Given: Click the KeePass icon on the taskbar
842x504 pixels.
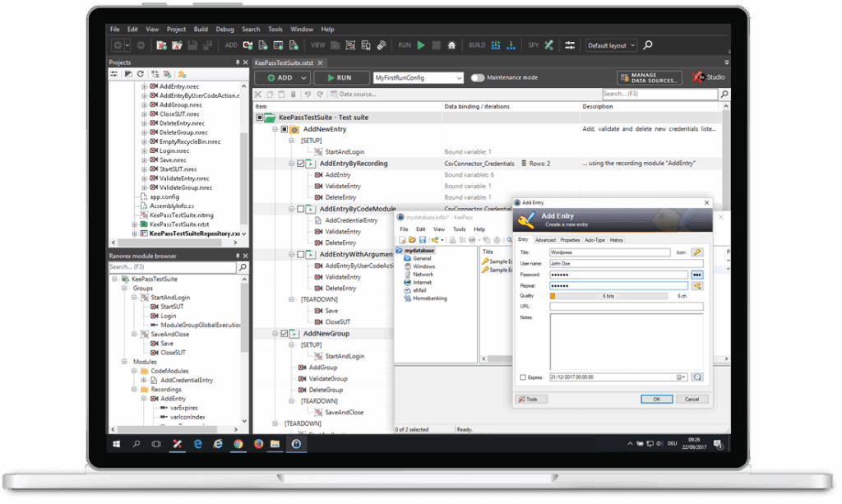Looking at the screenshot, I should (x=296, y=445).
